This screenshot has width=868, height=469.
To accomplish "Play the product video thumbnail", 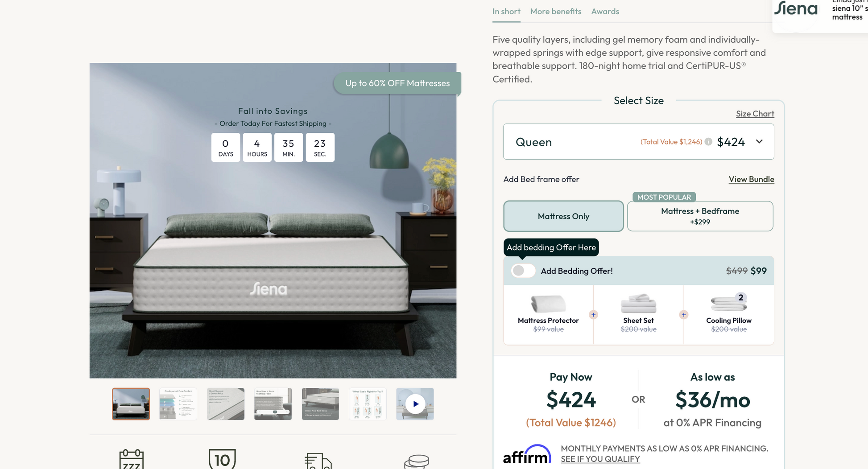I will tap(415, 404).
